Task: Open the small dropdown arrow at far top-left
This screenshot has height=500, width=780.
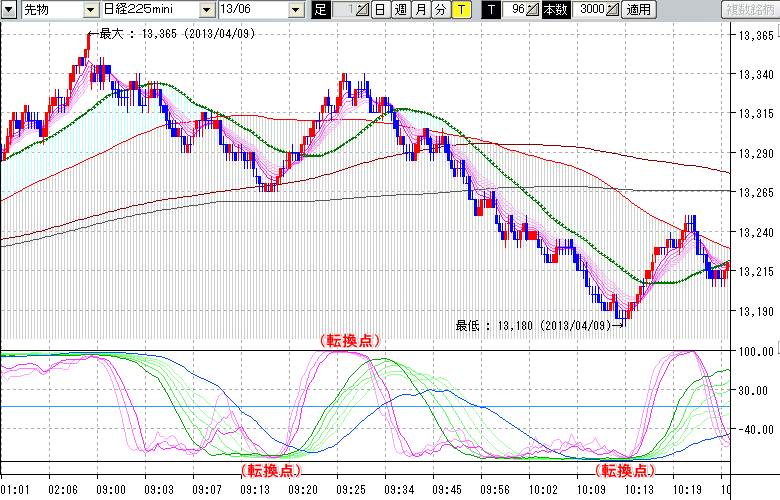Action: 8,10
